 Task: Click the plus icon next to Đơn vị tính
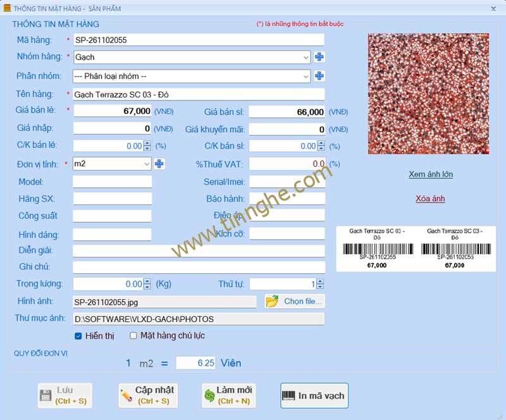tap(159, 164)
